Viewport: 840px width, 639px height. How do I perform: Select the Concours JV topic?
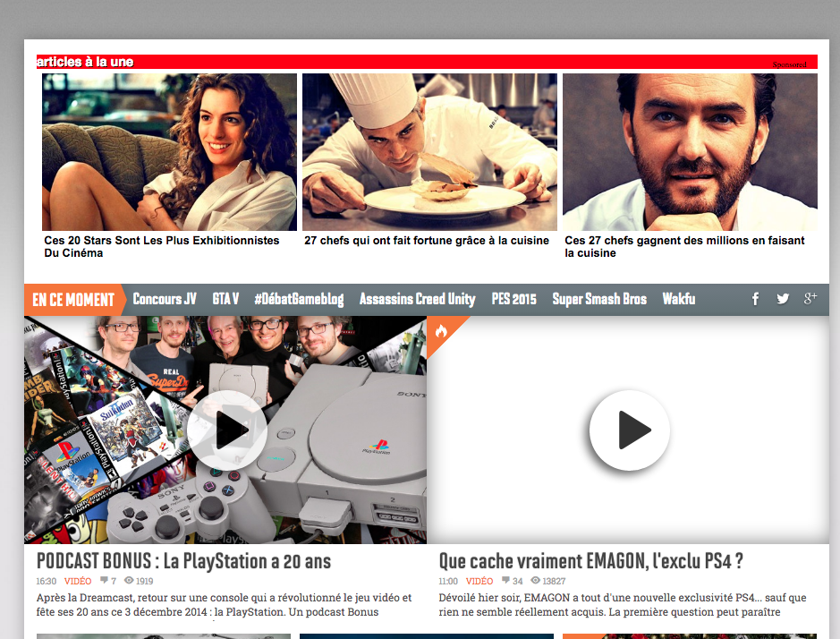165,299
